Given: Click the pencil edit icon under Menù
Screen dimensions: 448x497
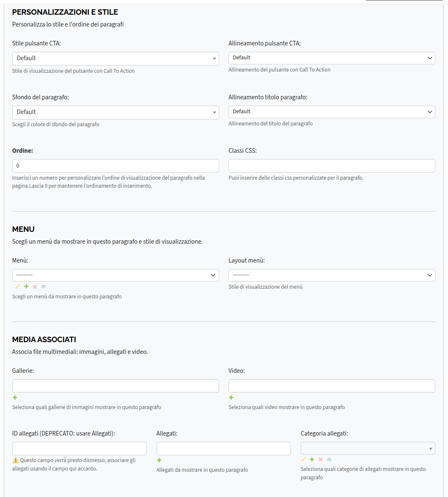Looking at the screenshot, I should pos(18,287).
